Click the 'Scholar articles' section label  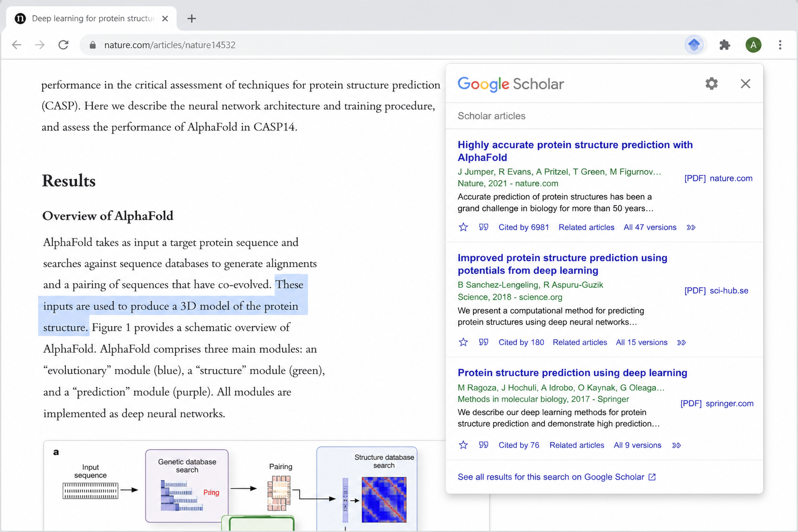[491, 116]
